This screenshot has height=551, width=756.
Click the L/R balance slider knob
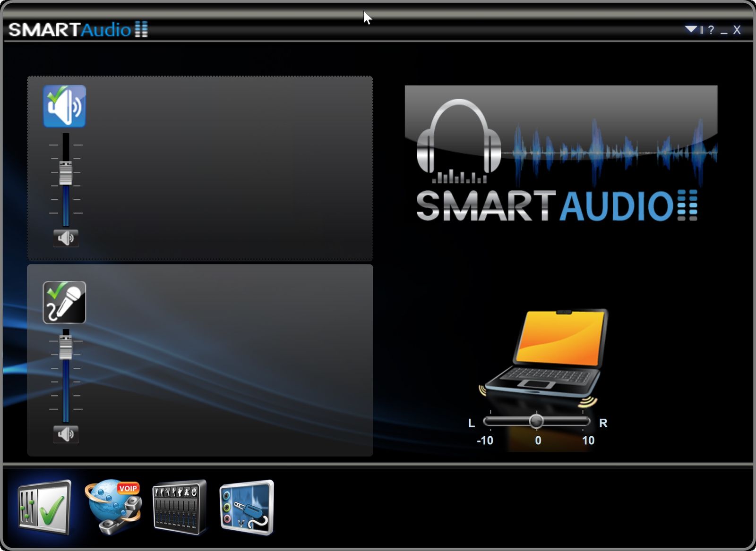(x=536, y=421)
